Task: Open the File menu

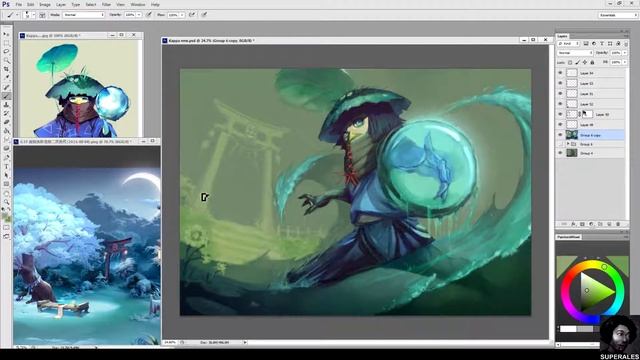Action: click(x=18, y=4)
